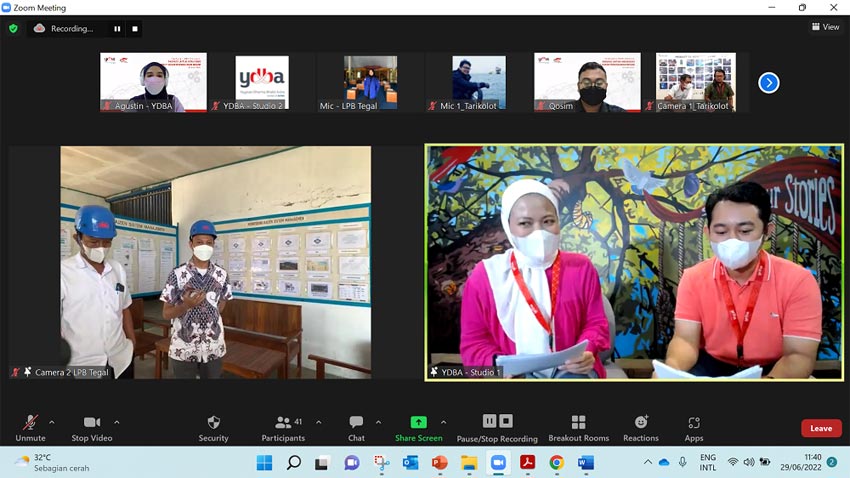This screenshot has height=478, width=850.
Task: Stop Video camera toggle
Action: click(92, 429)
